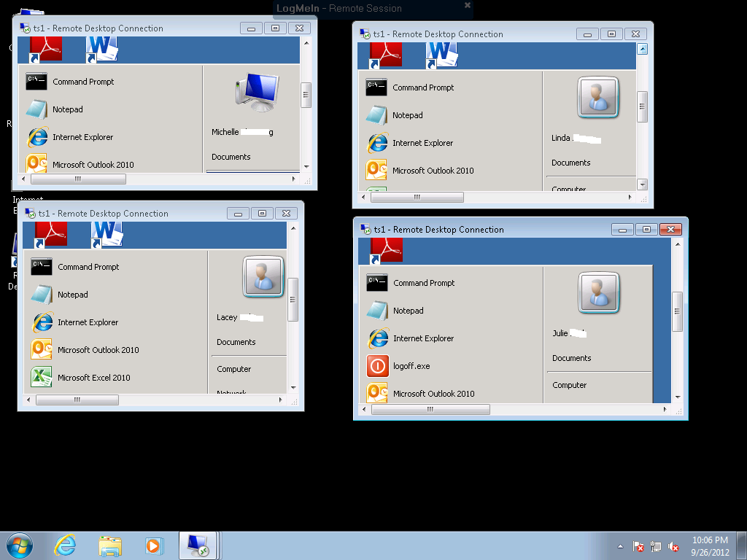The width and height of the screenshot is (747, 560).
Task: Open Internet Explorer in Julie's session
Action: (x=423, y=338)
